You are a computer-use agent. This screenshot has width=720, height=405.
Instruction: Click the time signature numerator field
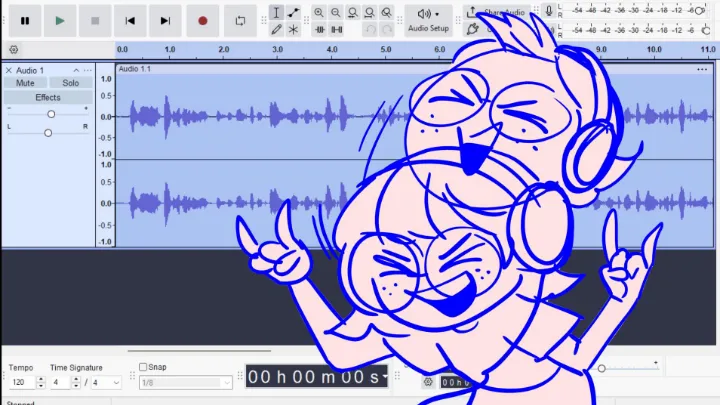pos(61,382)
